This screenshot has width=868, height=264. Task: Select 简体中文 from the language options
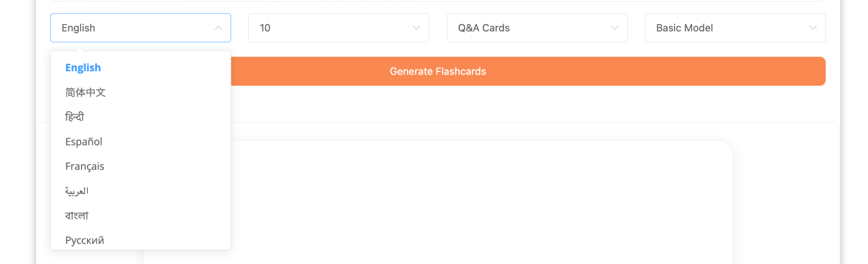[85, 92]
